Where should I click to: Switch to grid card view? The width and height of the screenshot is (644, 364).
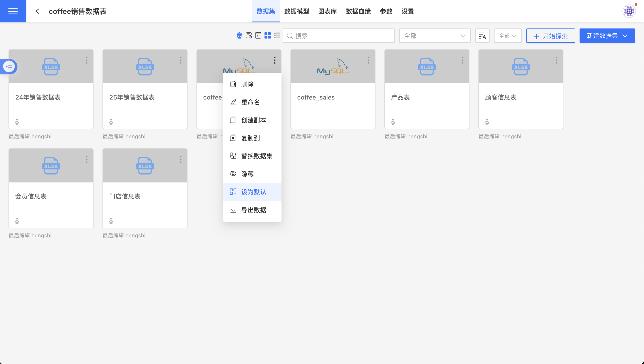pyautogui.click(x=267, y=36)
